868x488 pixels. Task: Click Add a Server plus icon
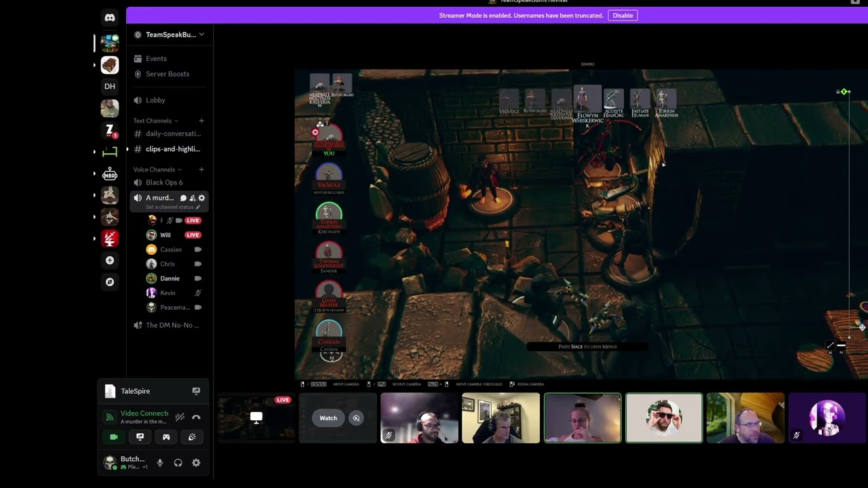tap(110, 260)
